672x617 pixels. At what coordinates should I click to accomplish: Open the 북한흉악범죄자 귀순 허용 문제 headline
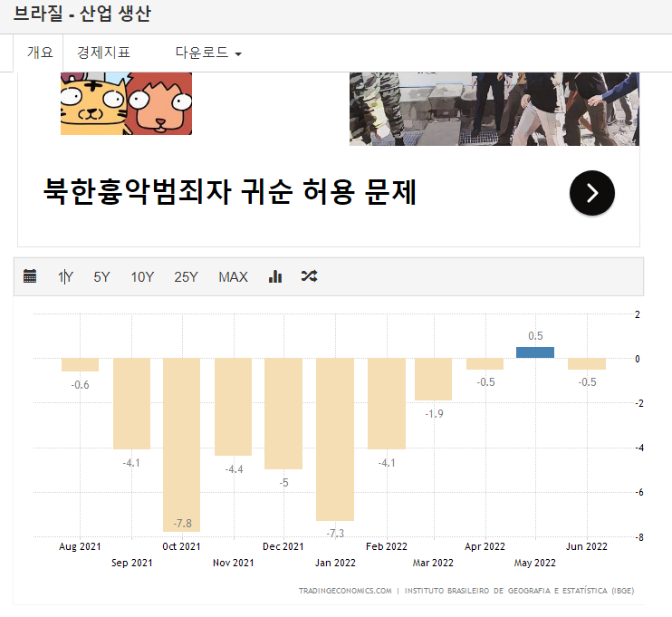tap(230, 191)
